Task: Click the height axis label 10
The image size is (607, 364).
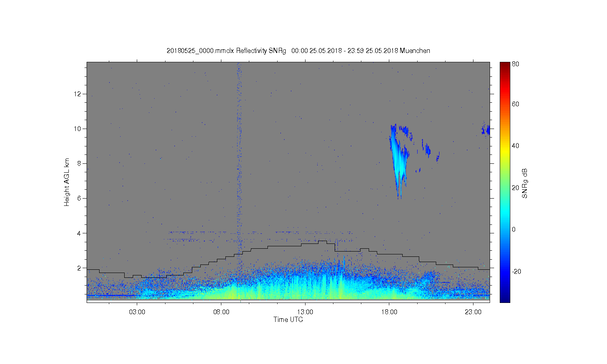Action: 78,129
